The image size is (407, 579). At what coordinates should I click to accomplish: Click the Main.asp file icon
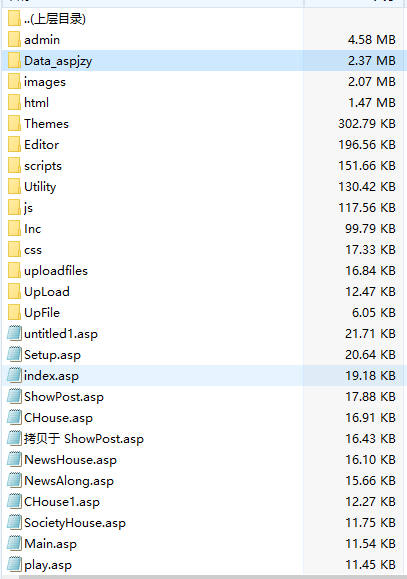click(x=14, y=544)
